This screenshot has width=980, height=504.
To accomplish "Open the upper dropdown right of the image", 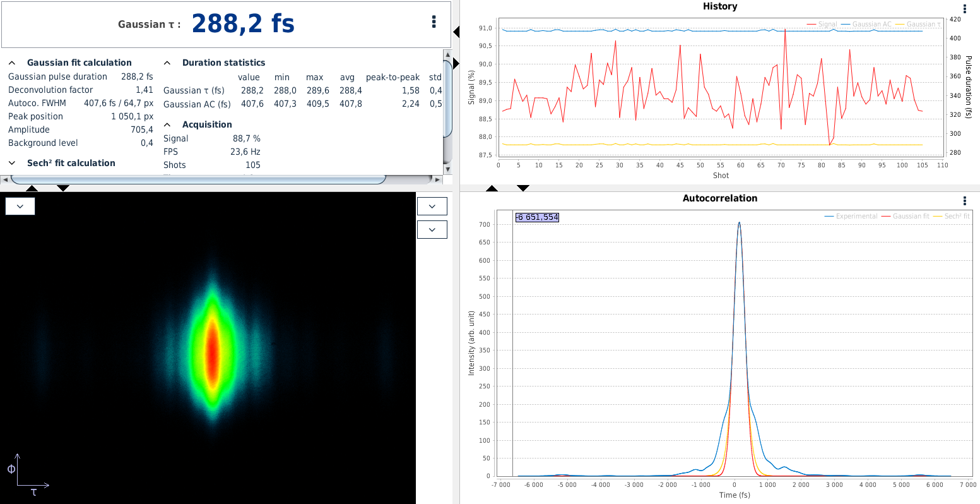I will (x=432, y=206).
